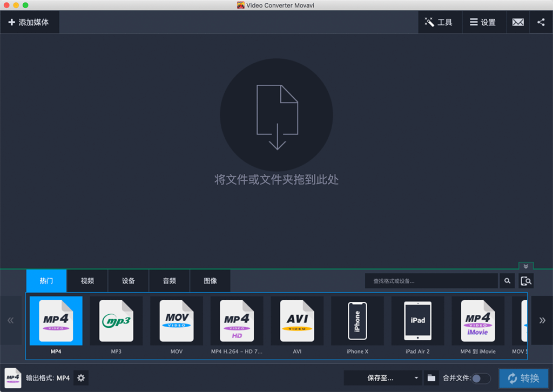Toggle the merge files switch
Image resolution: width=553 pixels, height=392 pixels.
point(481,378)
